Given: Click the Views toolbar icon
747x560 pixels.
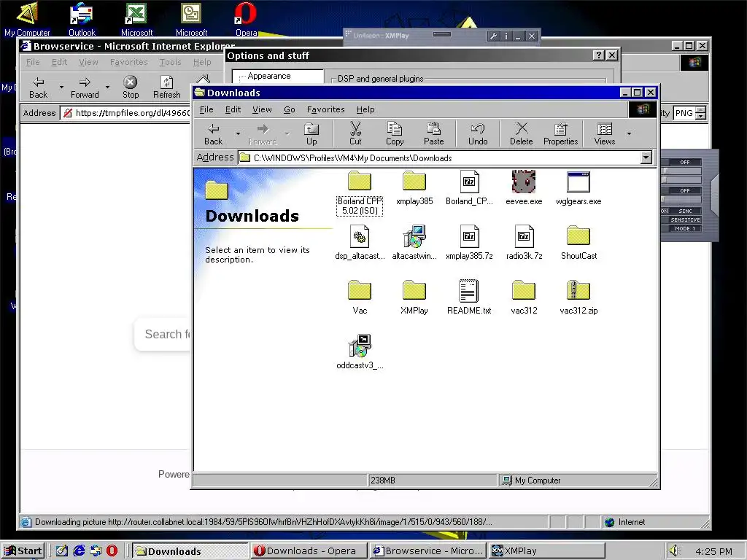Looking at the screenshot, I should pyautogui.click(x=605, y=134).
